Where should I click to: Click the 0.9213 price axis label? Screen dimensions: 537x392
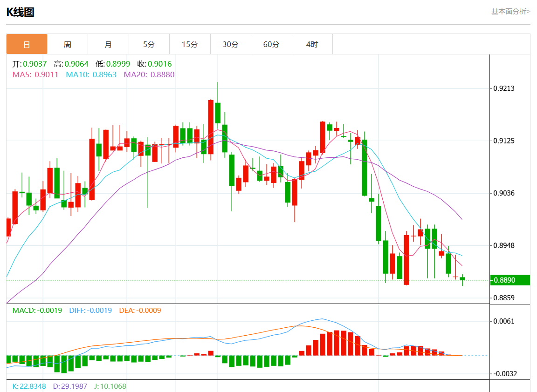(504, 88)
